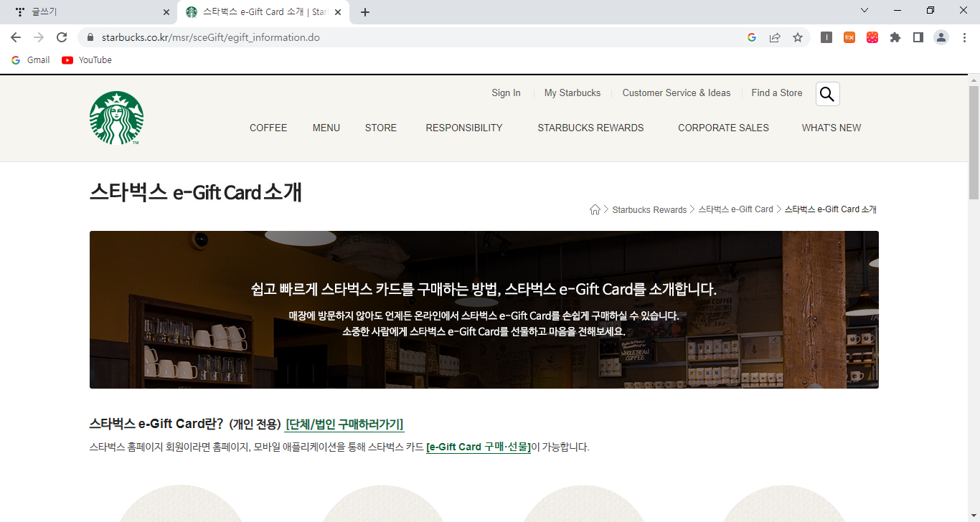980x522 pixels.
Task: Click the browser forward arrow
Action: 39,37
